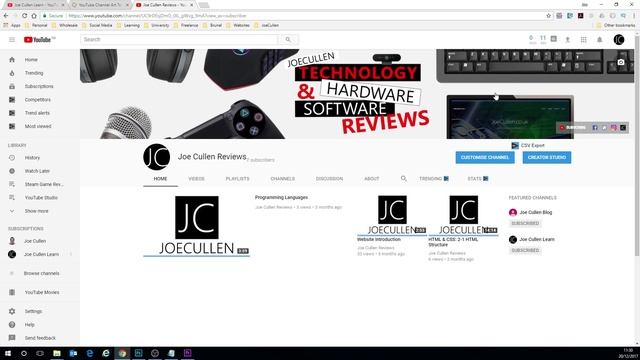Open the Chrome three-dot menu
The width and height of the screenshot is (640, 360).
click(634, 16)
